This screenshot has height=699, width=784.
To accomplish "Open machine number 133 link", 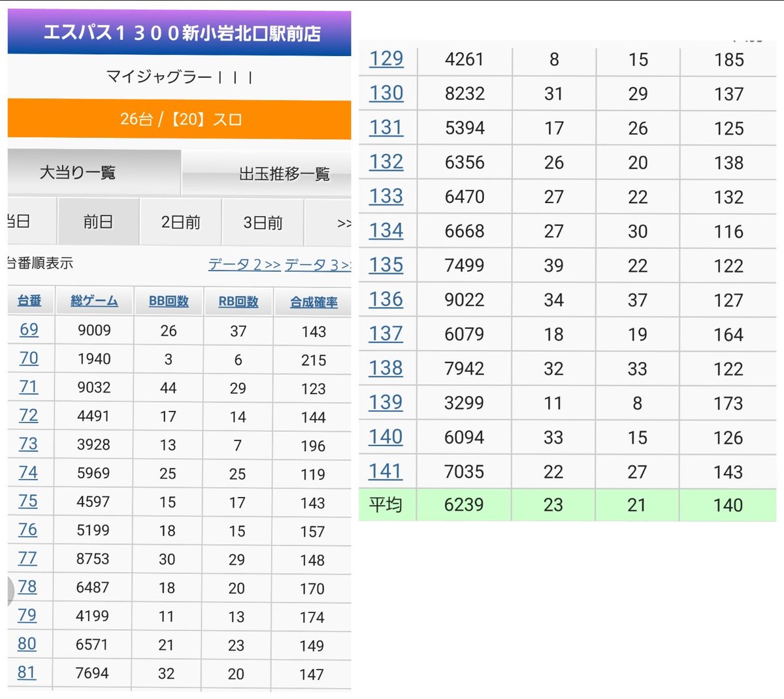I will 386,196.
